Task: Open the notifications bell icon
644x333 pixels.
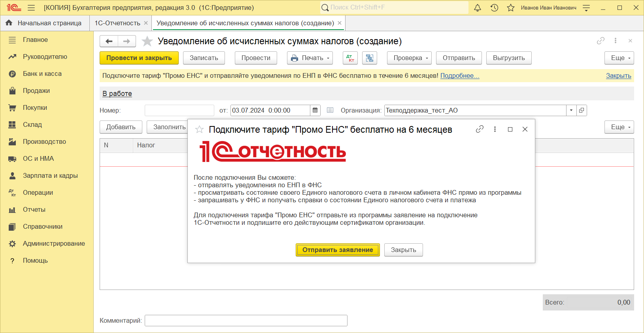Action: [x=478, y=8]
